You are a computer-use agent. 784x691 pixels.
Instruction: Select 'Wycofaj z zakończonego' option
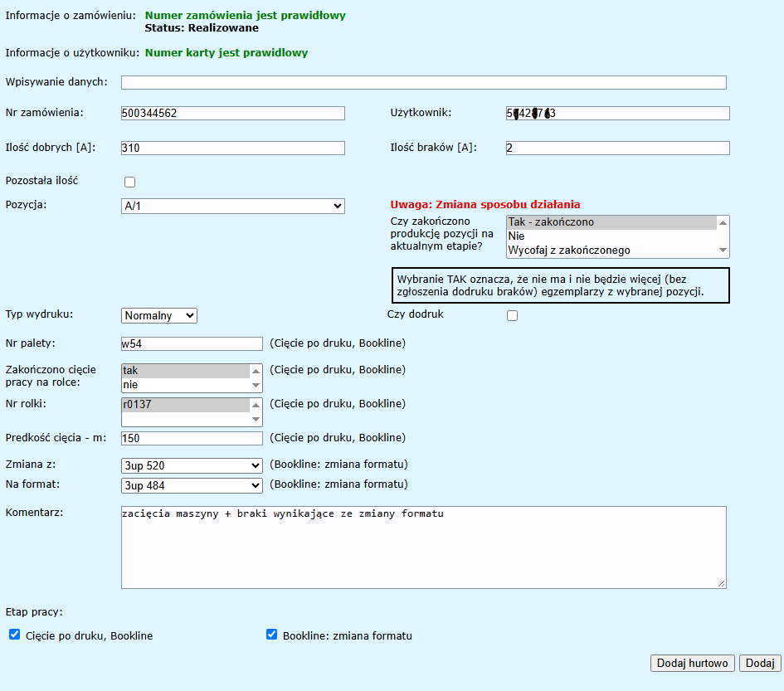(612, 250)
